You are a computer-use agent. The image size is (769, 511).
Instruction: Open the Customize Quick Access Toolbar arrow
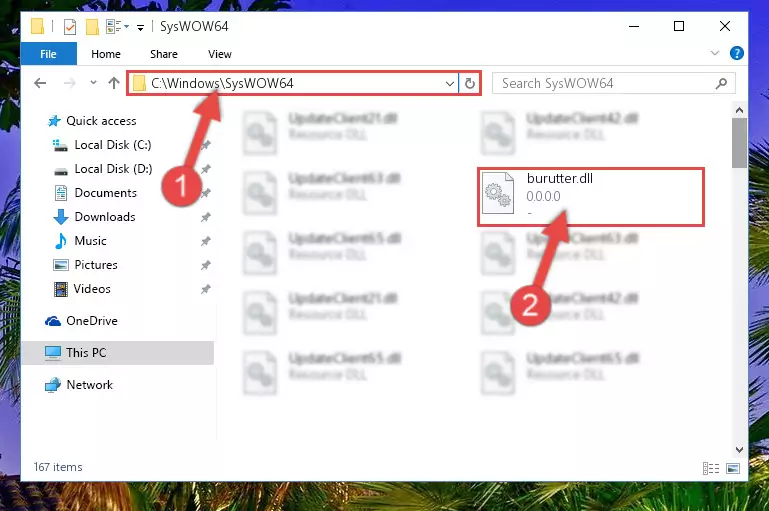pyautogui.click(x=140, y=27)
